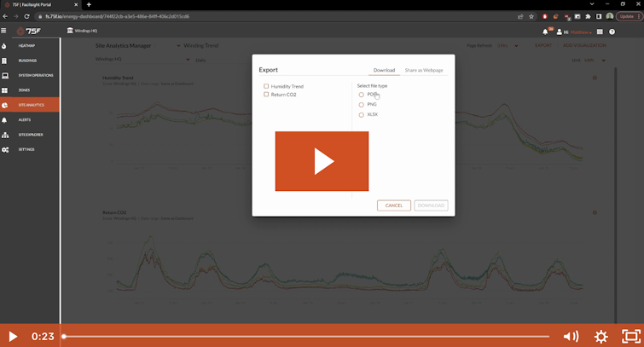The image size is (644, 347).
Task: Open the help question mark icon
Action: point(612,32)
